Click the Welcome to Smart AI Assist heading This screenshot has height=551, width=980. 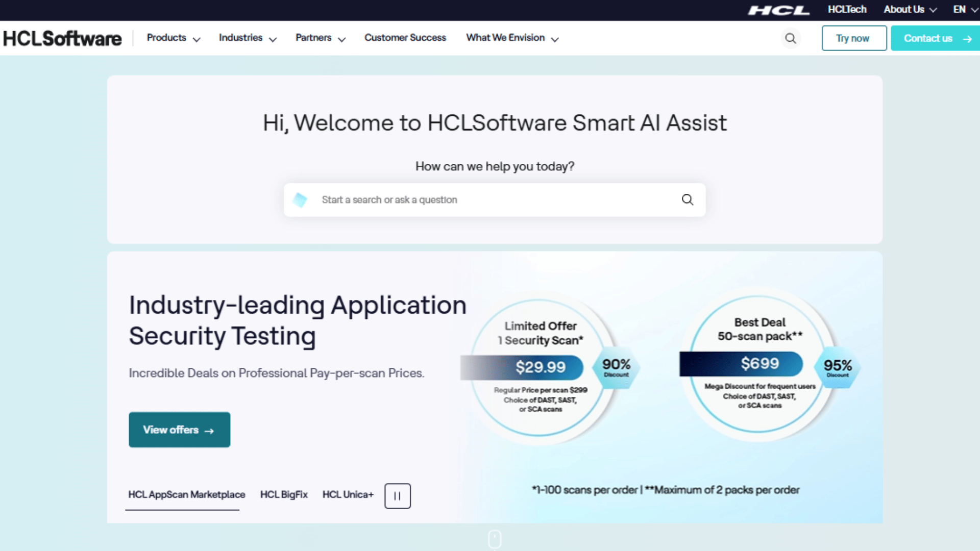coord(495,123)
